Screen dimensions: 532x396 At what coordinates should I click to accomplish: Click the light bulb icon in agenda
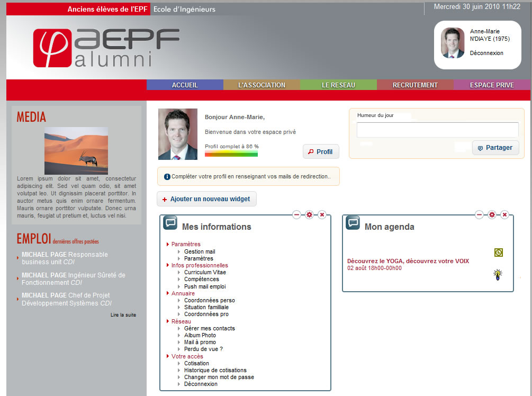coord(498,274)
